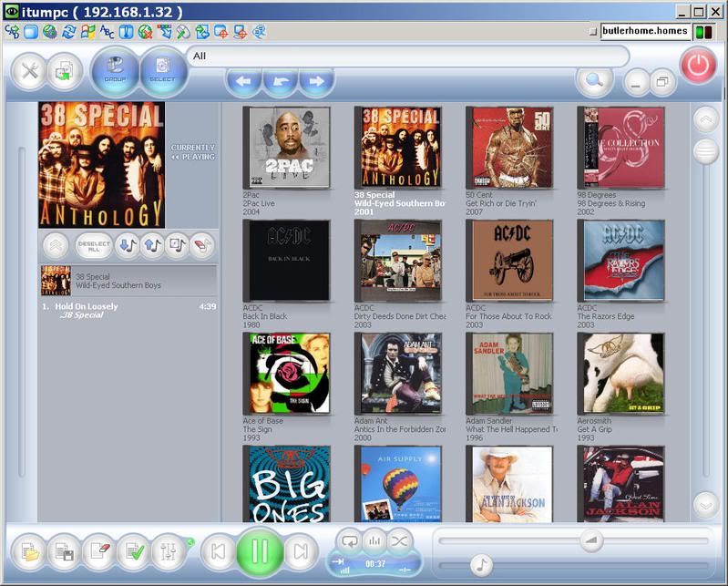Click the blue refresh arrows toolbar icon
This screenshot has height=586, width=728.
coord(68,32)
